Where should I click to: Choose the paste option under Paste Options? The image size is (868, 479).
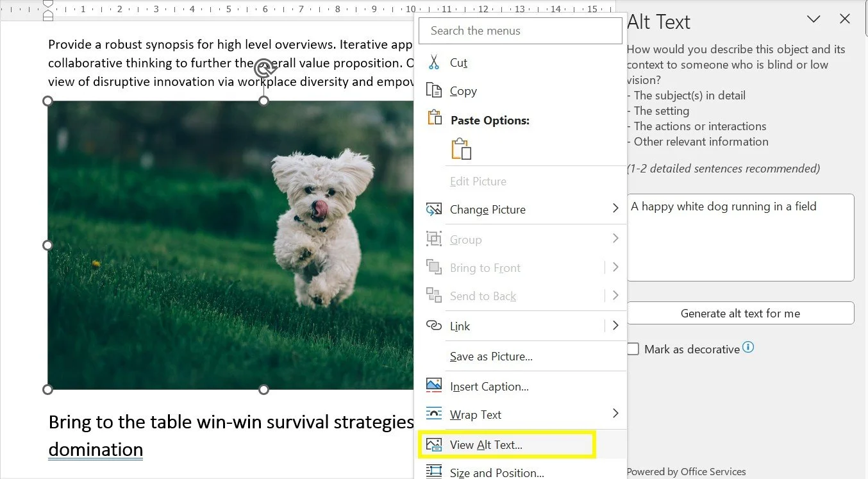(x=461, y=148)
